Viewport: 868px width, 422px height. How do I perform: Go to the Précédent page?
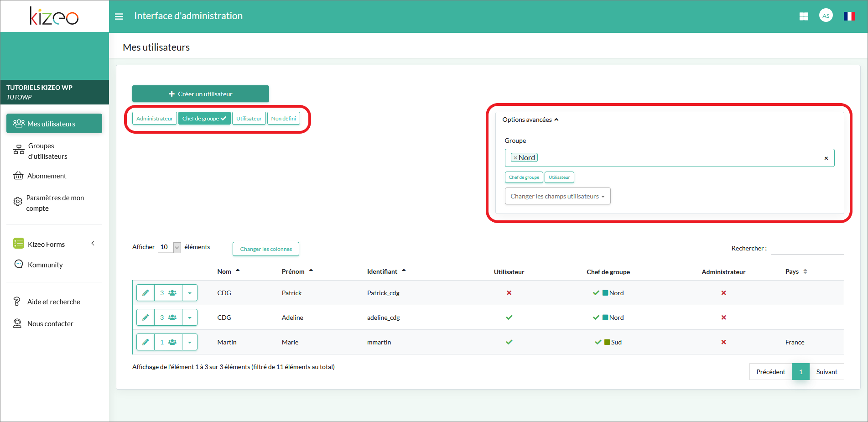click(771, 372)
